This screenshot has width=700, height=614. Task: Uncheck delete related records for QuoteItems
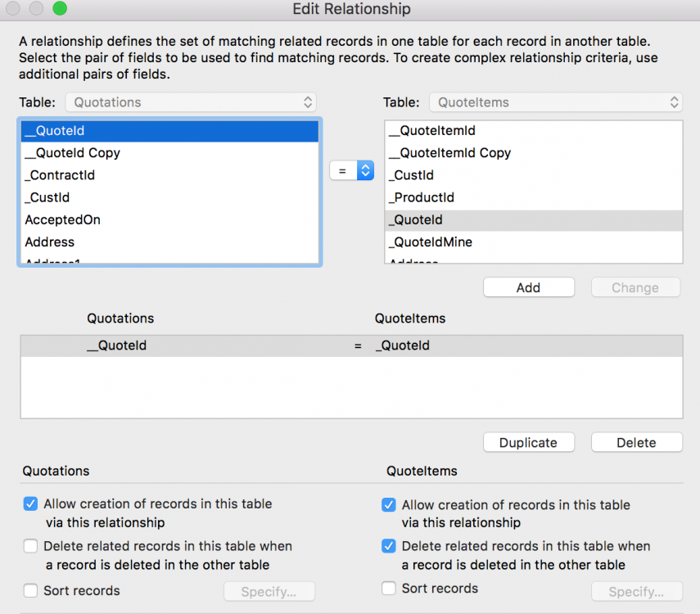(389, 546)
